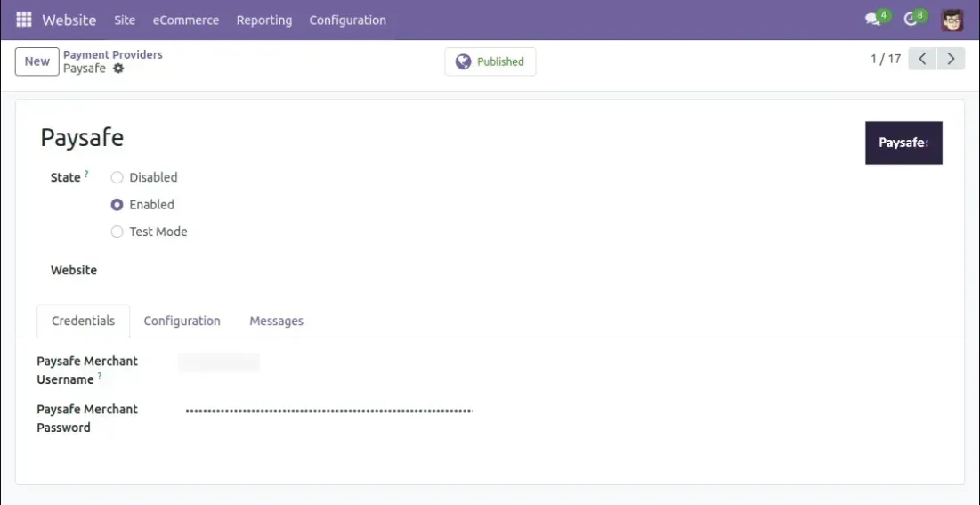Open the Site menu
The height and width of the screenshot is (505, 980).
point(125,20)
